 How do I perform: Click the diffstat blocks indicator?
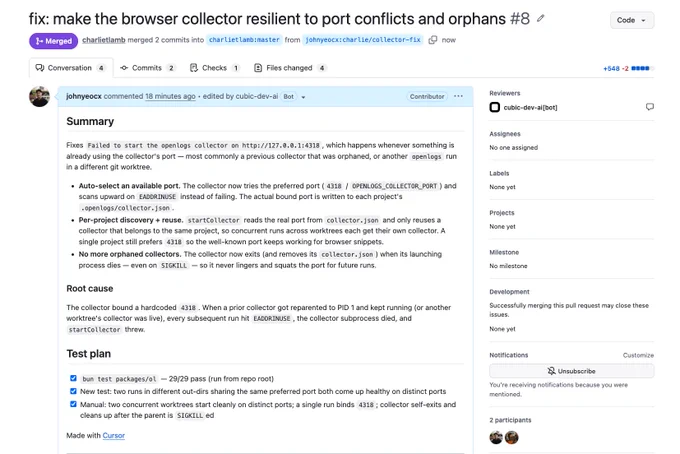[x=642, y=69]
